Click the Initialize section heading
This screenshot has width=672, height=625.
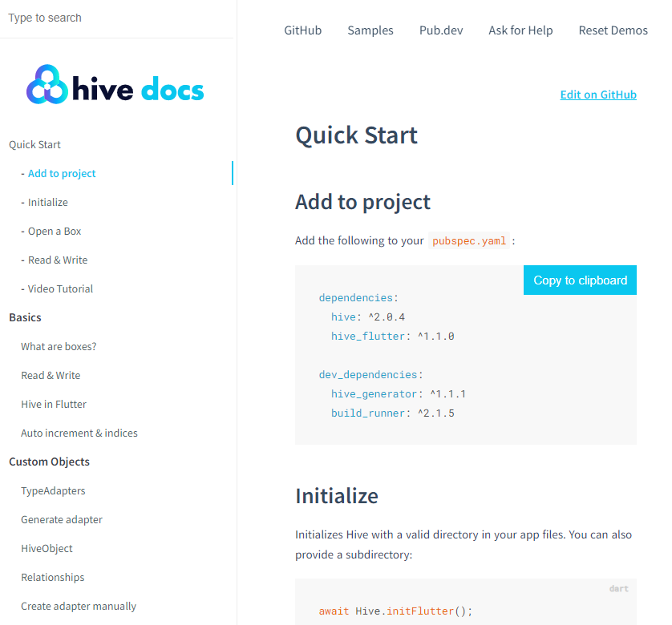point(337,496)
